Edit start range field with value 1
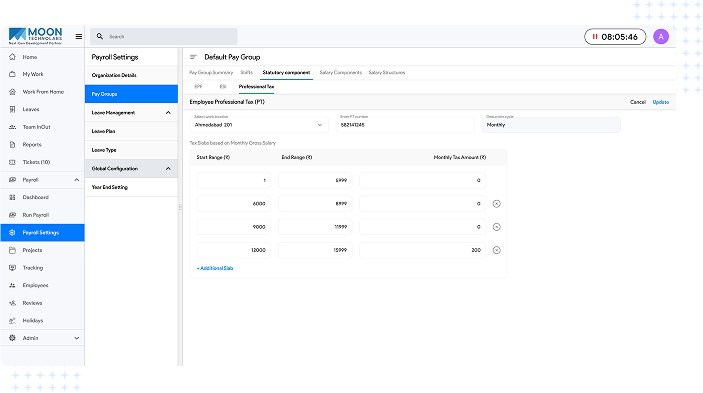 [x=234, y=181]
